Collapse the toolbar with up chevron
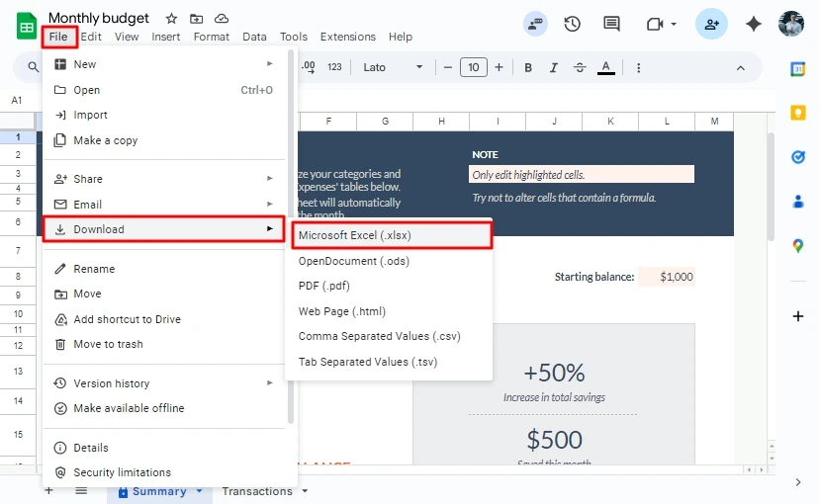This screenshot has height=504, width=820. point(741,68)
